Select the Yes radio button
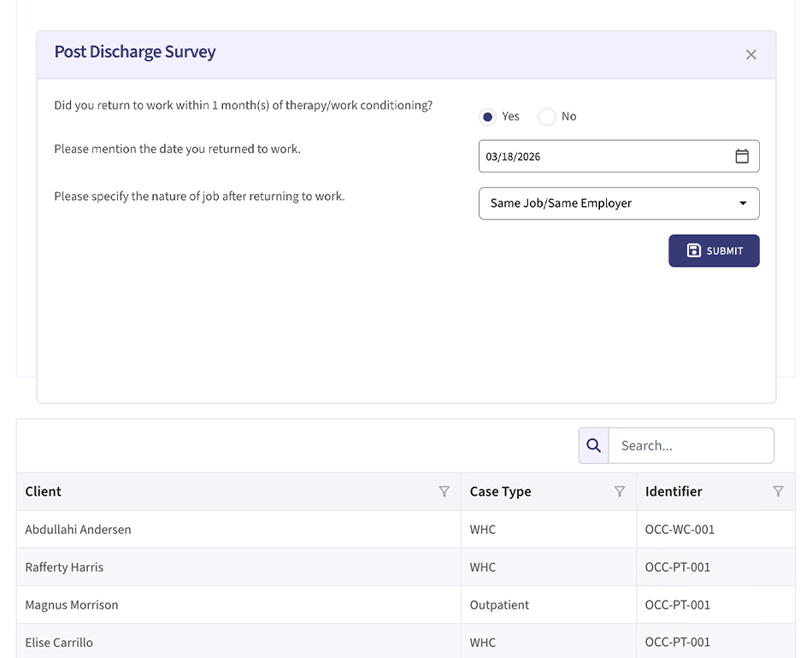The image size is (812, 658). pos(487,116)
